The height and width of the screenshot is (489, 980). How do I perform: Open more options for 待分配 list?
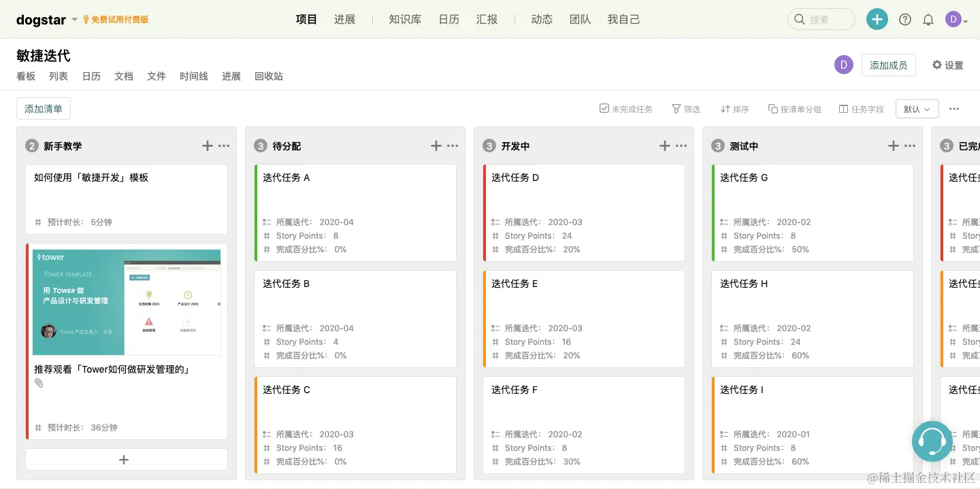click(x=453, y=146)
